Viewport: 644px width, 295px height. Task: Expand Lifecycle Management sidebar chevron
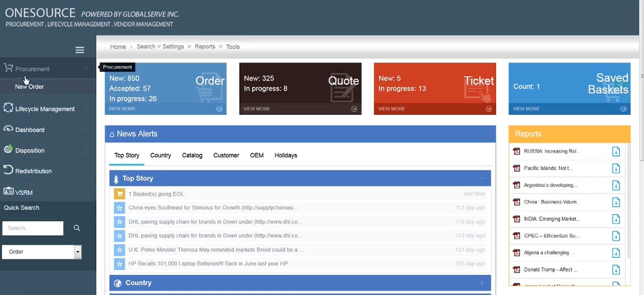tap(86, 108)
